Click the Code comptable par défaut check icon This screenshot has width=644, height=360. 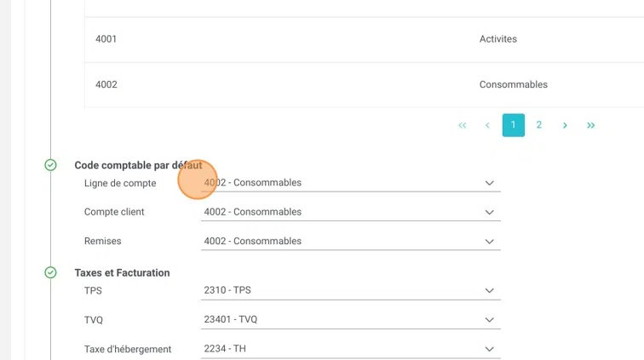coord(50,165)
